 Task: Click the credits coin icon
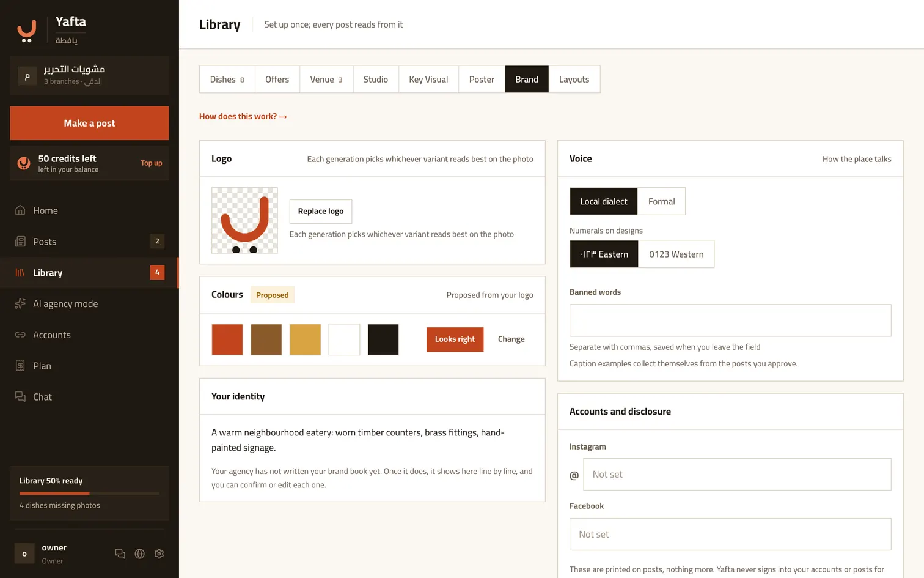[24, 163]
